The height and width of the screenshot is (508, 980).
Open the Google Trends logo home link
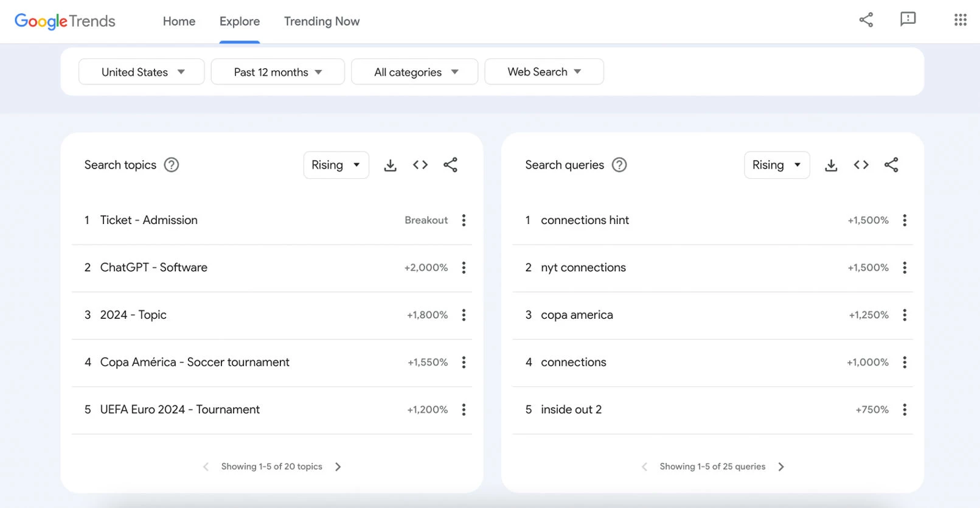click(65, 21)
